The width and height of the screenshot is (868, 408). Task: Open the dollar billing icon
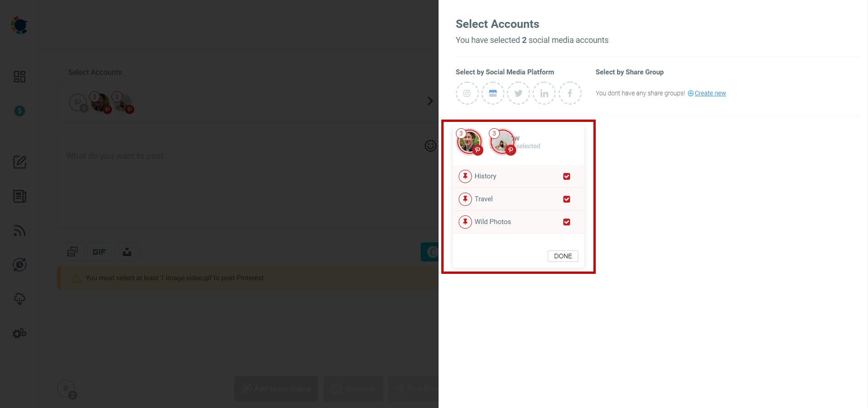[x=20, y=111]
